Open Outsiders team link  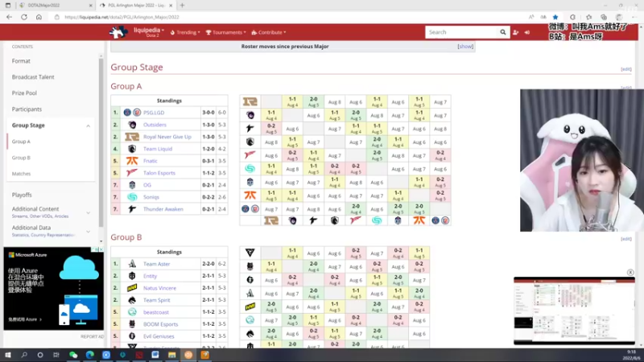[155, 125]
